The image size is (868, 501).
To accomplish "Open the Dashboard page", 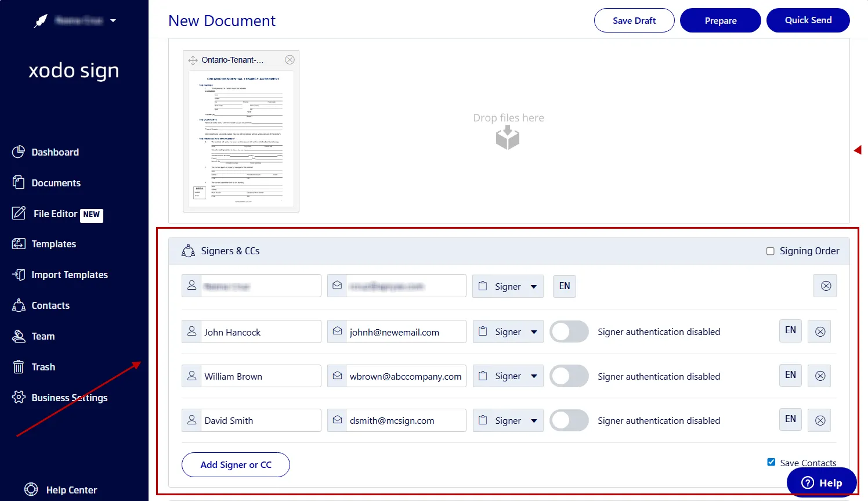I will pos(55,152).
